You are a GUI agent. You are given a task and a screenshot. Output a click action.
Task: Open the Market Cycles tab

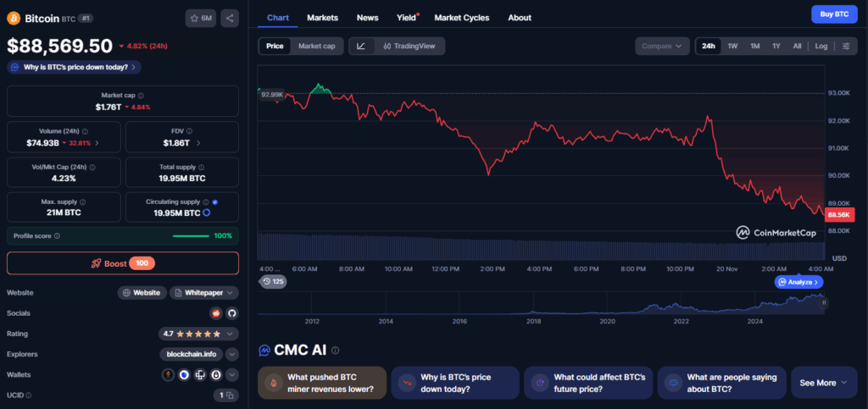[x=461, y=18]
